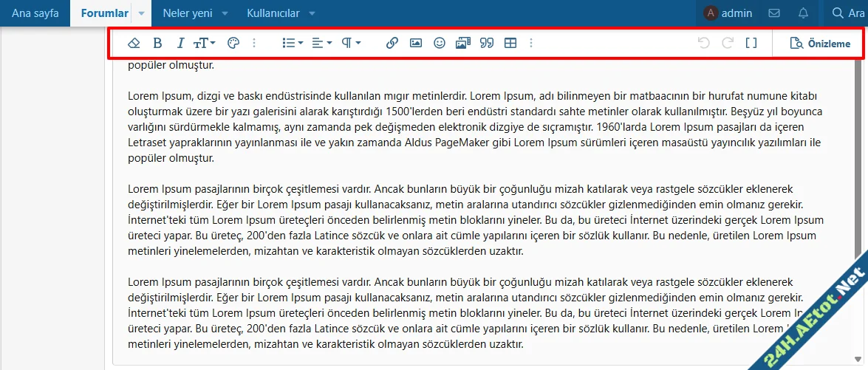This screenshot has width=868, height=370.
Task: Click the insert link icon
Action: click(x=392, y=44)
